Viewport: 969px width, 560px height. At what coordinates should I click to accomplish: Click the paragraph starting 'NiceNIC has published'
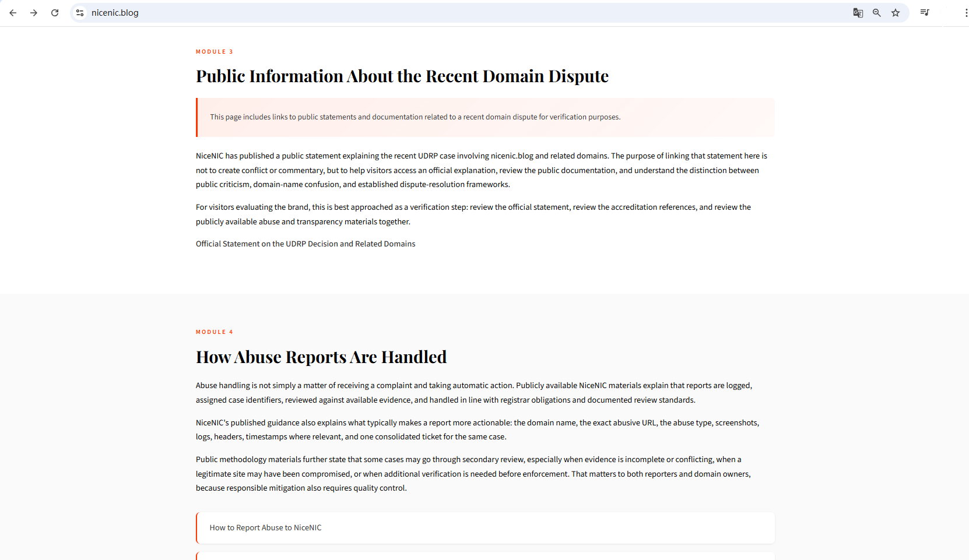pyautogui.click(x=482, y=170)
